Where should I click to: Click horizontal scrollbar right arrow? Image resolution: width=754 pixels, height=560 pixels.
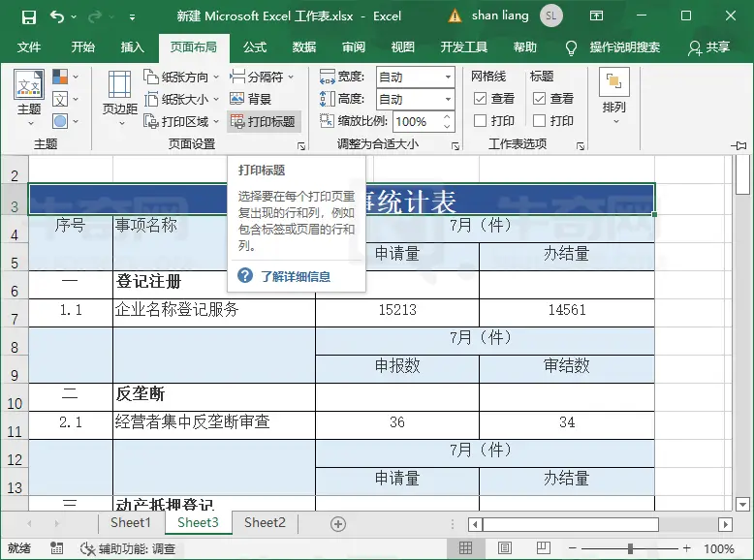tap(725, 524)
